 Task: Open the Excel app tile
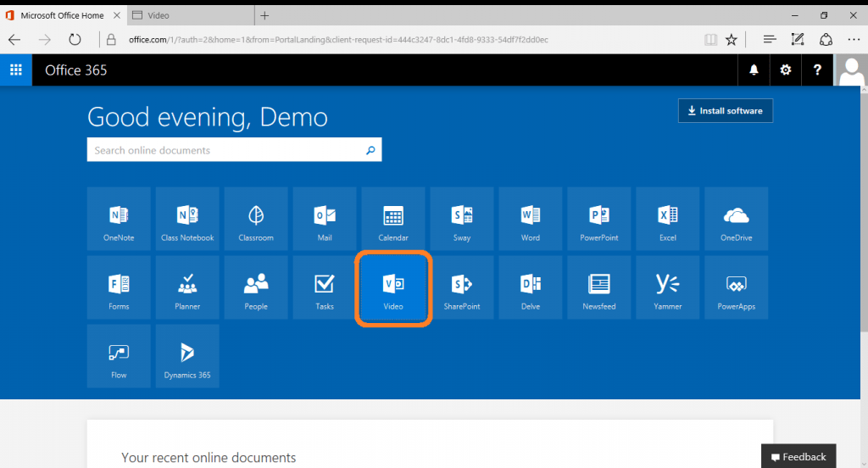pyautogui.click(x=668, y=219)
